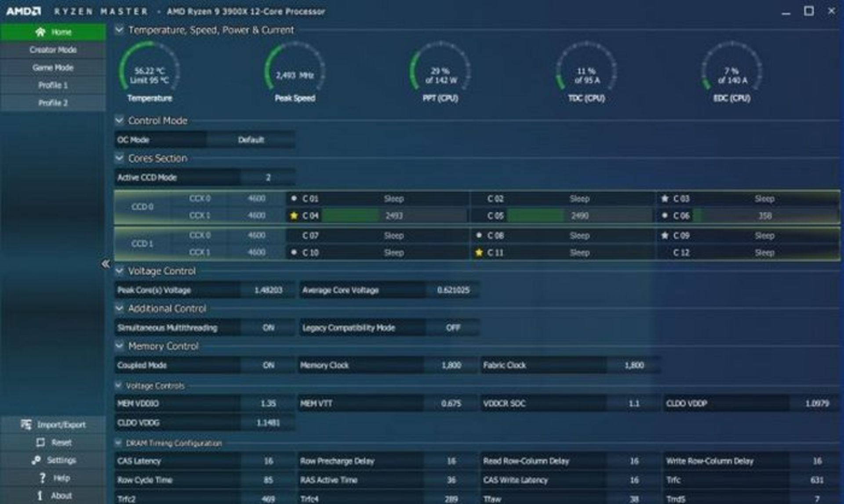
Task: Open Profile 2
Action: pyautogui.click(x=53, y=103)
